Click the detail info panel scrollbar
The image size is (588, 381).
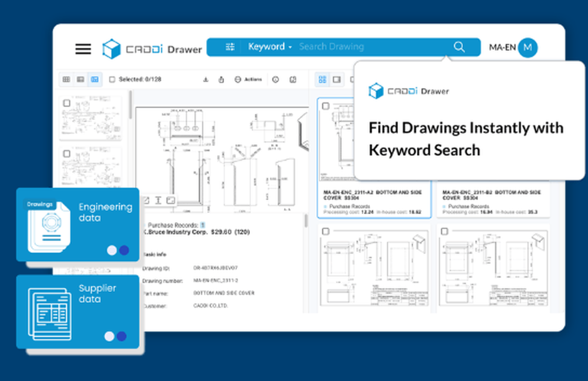click(306, 220)
